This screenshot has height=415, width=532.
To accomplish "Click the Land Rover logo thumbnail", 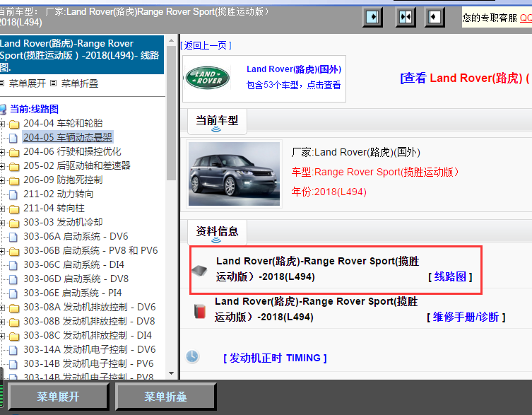I will pyautogui.click(x=208, y=78).
